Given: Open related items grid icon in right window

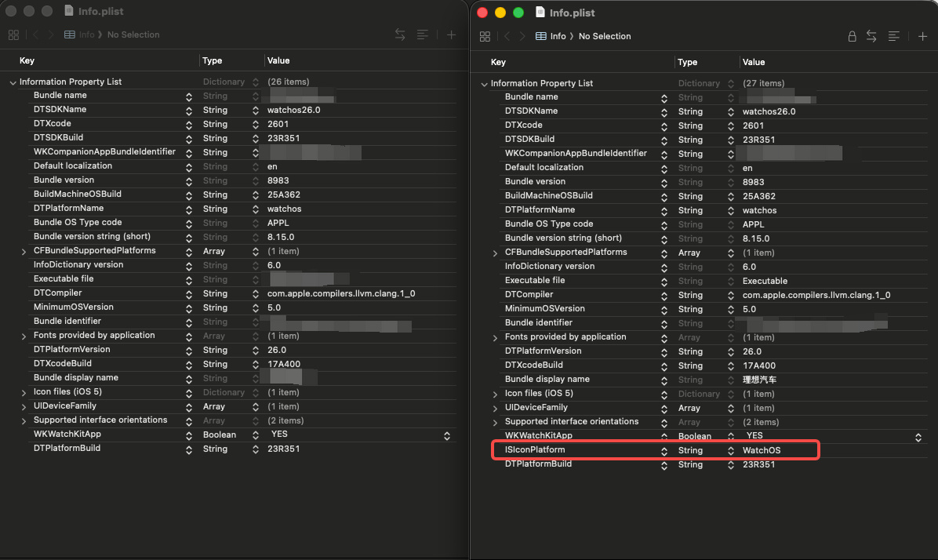Looking at the screenshot, I should 485,36.
